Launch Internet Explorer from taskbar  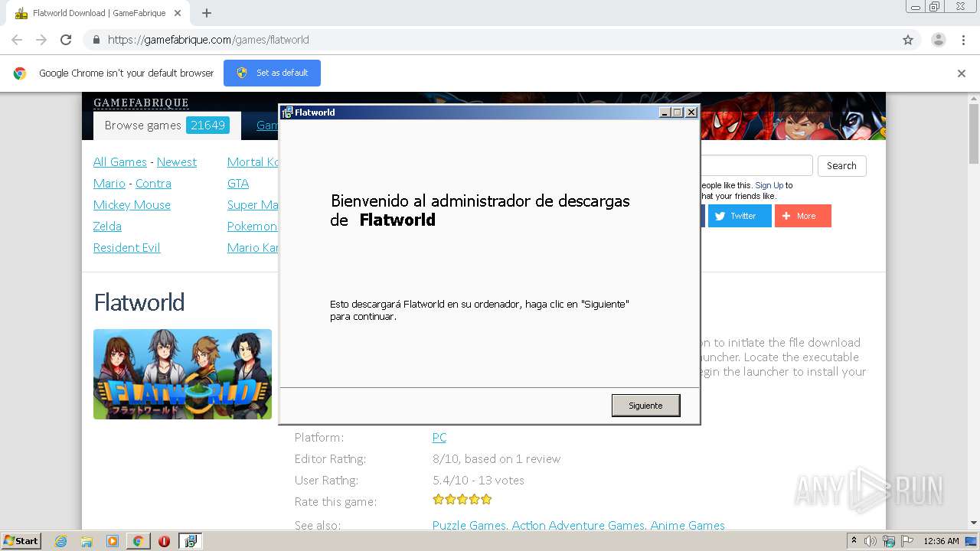pyautogui.click(x=61, y=541)
